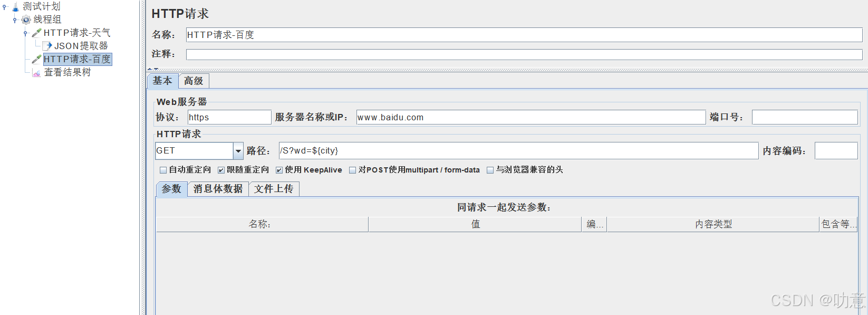Switch to the 基本 tab

coord(162,81)
